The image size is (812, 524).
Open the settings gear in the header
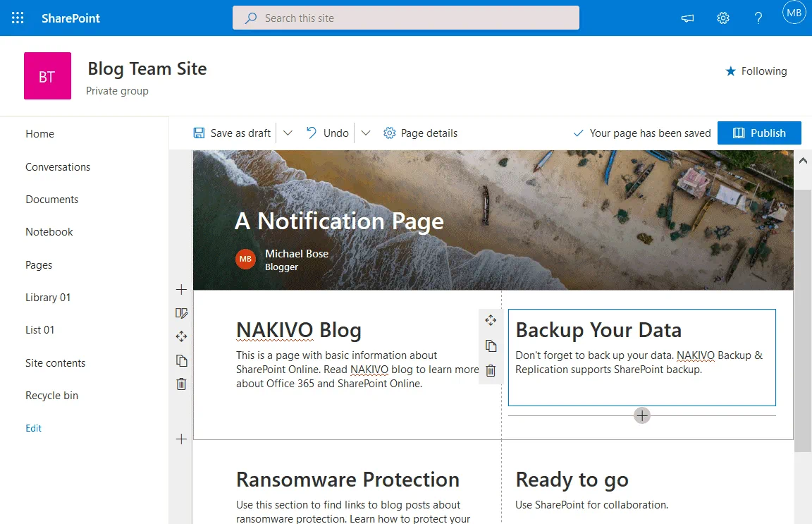pos(722,18)
